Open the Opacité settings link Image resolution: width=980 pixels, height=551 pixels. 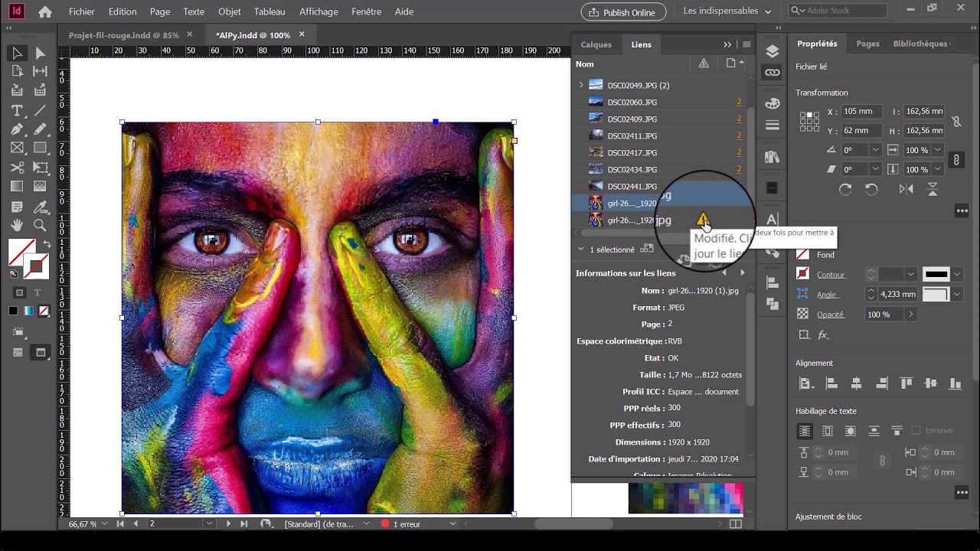(x=831, y=315)
